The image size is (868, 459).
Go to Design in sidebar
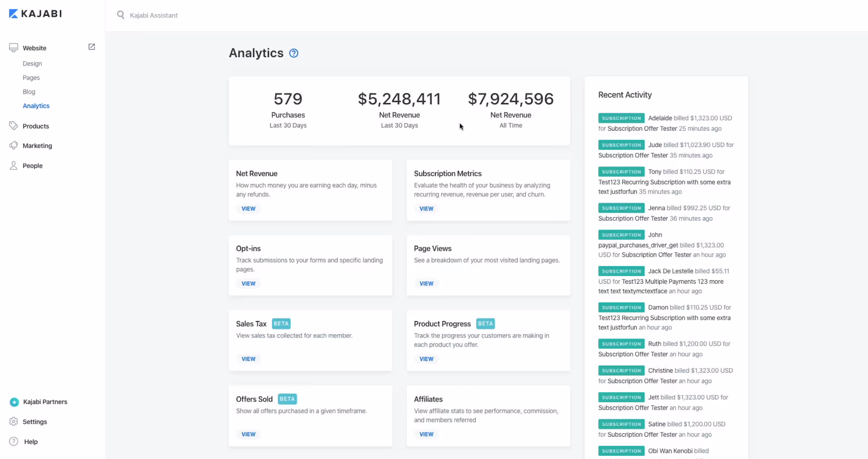click(x=32, y=63)
